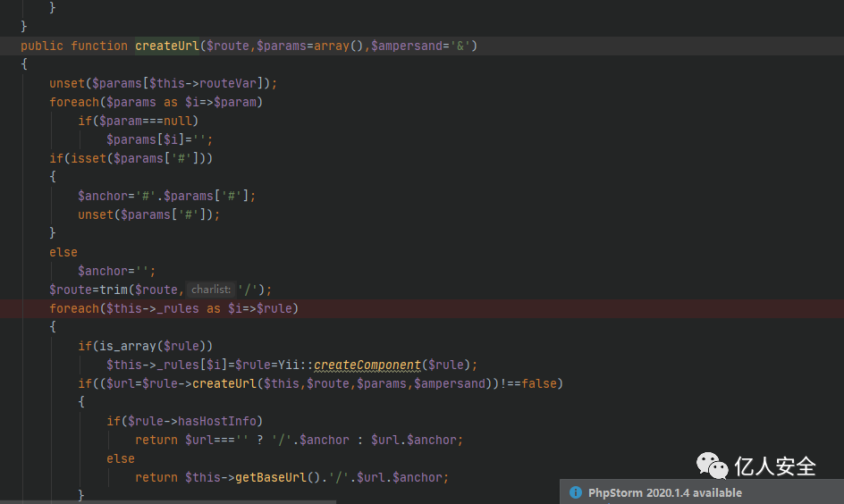Click the 'if(is_array($rule))' condition
This screenshot has width=844, height=504.
point(146,346)
